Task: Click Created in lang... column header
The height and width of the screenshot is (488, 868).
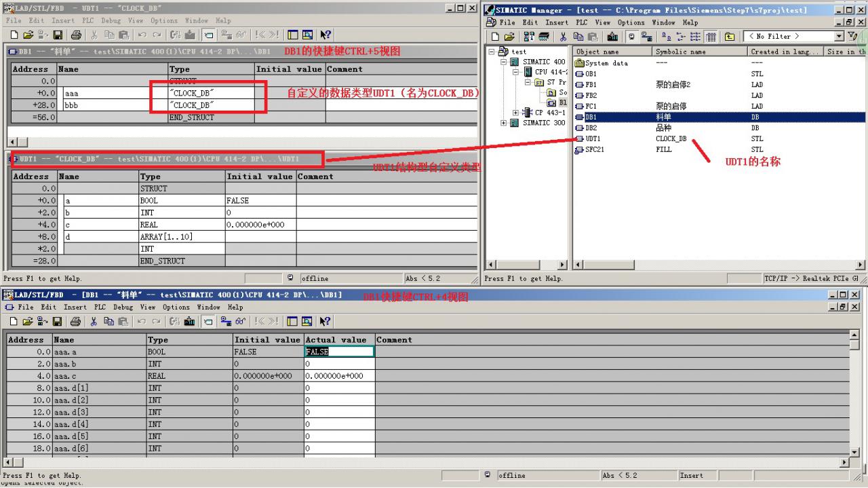Action: (786, 52)
